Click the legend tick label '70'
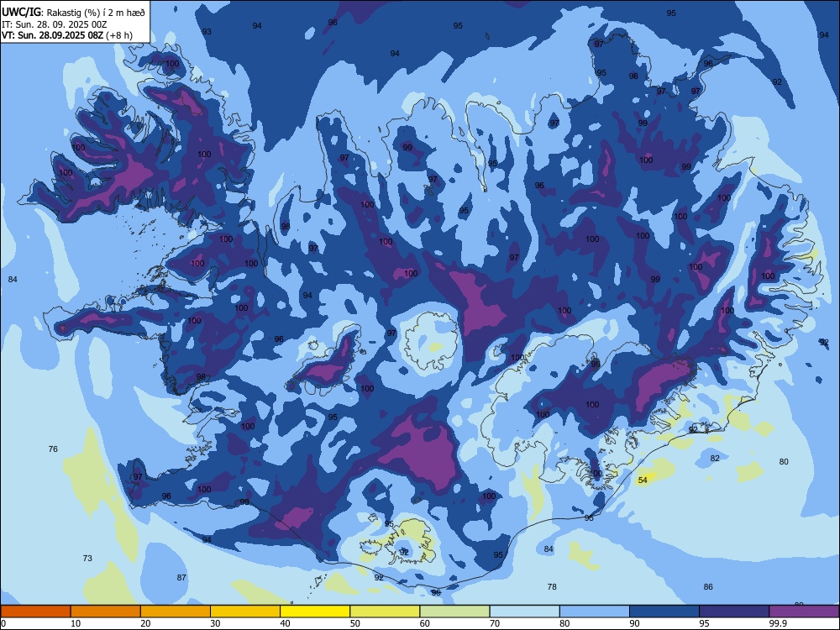The height and width of the screenshot is (630, 840). pyautogui.click(x=495, y=623)
